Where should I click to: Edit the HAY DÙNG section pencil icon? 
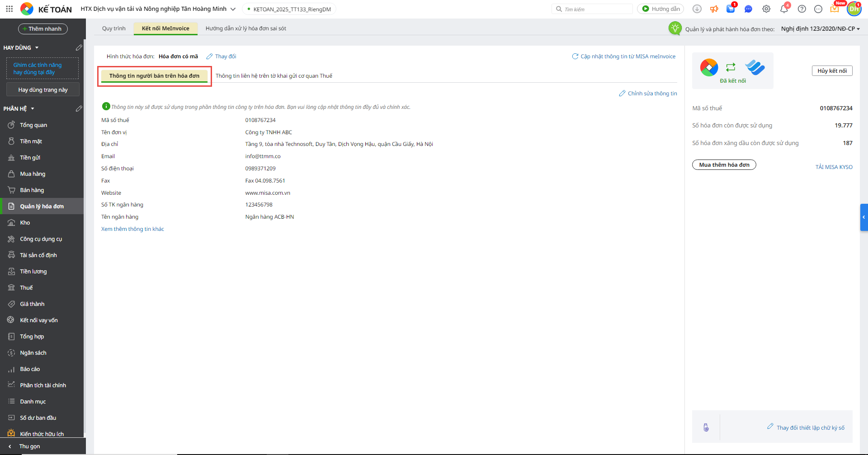(79, 47)
